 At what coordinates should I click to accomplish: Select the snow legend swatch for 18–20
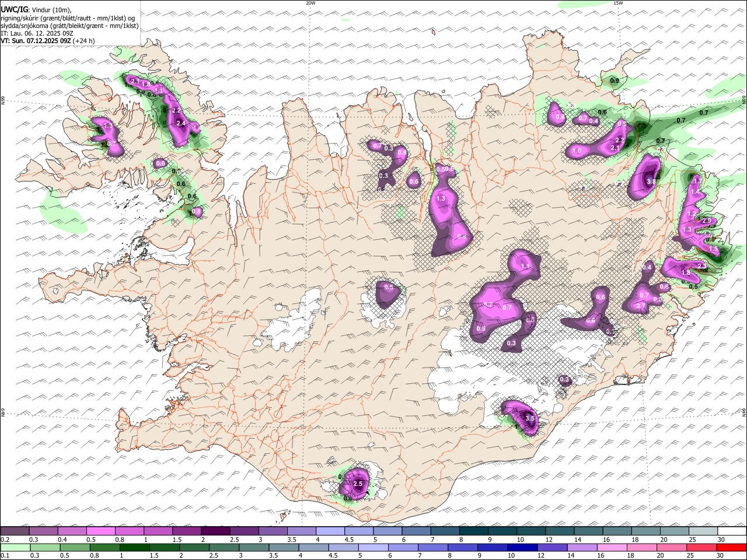[x=646, y=531]
